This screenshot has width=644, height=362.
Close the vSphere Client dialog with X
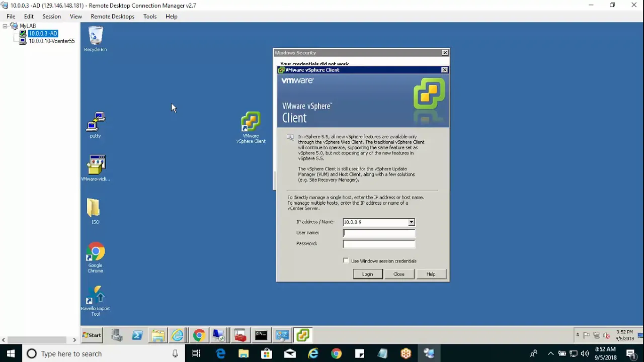[444, 70]
